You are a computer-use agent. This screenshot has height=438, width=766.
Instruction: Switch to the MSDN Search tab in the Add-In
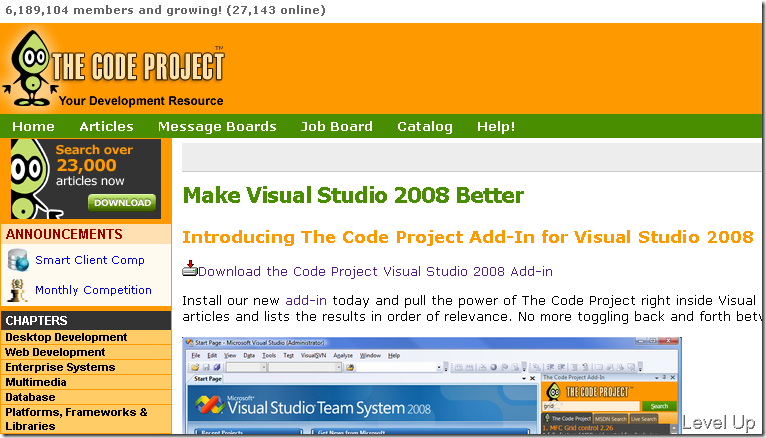610,419
